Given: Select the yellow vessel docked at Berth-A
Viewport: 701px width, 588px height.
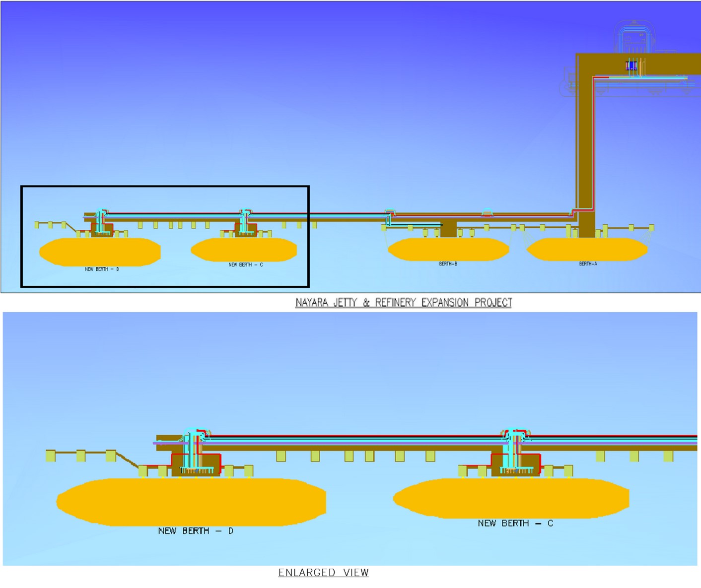Looking at the screenshot, I should click(x=587, y=249).
